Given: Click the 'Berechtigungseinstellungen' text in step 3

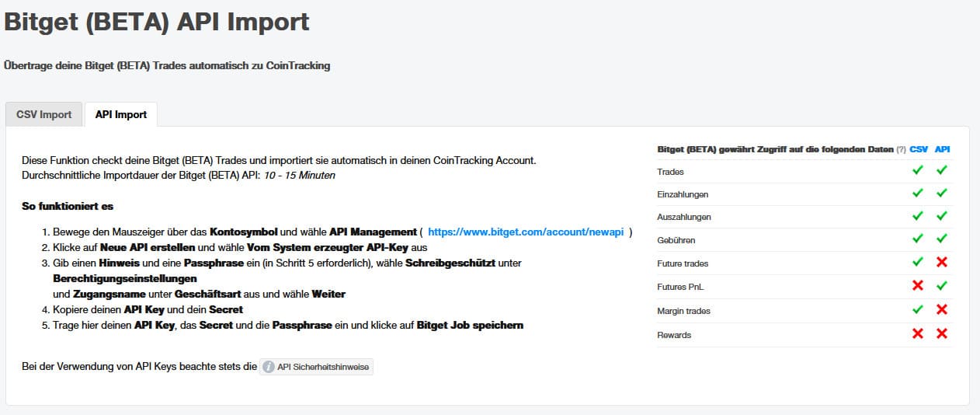Looking at the screenshot, I should tap(124, 277).
